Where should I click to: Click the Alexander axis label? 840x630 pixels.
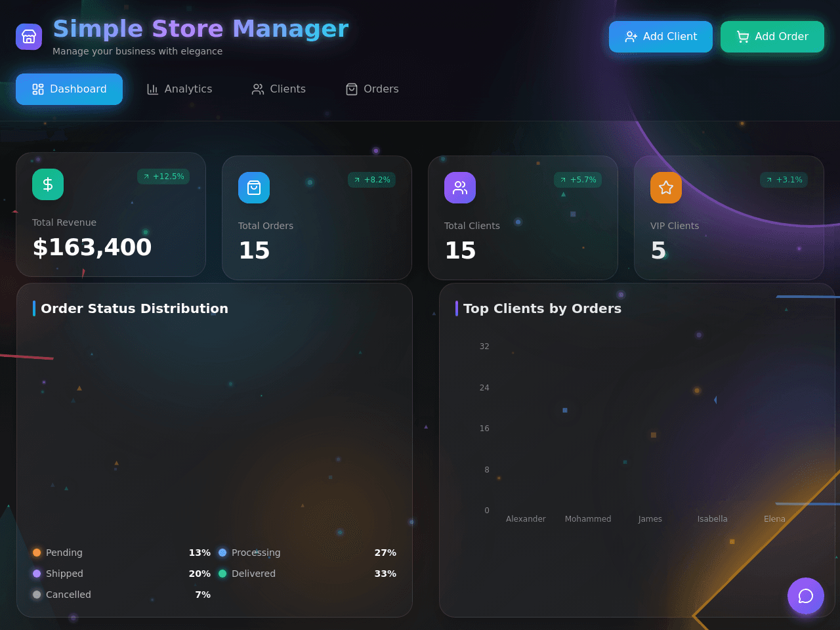click(526, 519)
